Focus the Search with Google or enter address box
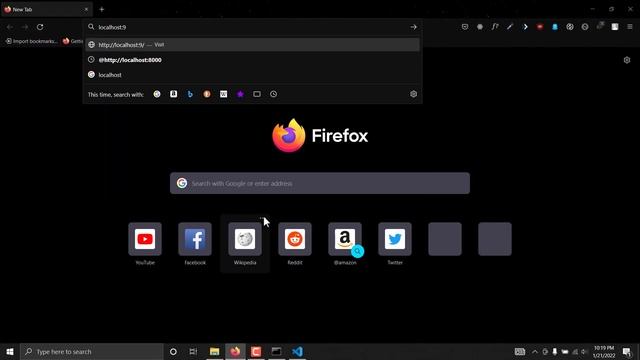This screenshot has height=360, width=640. [x=320, y=183]
